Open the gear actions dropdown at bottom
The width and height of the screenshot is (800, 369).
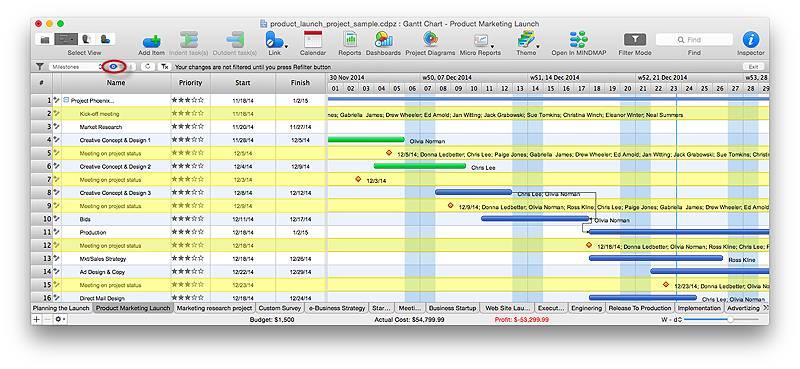(61, 319)
